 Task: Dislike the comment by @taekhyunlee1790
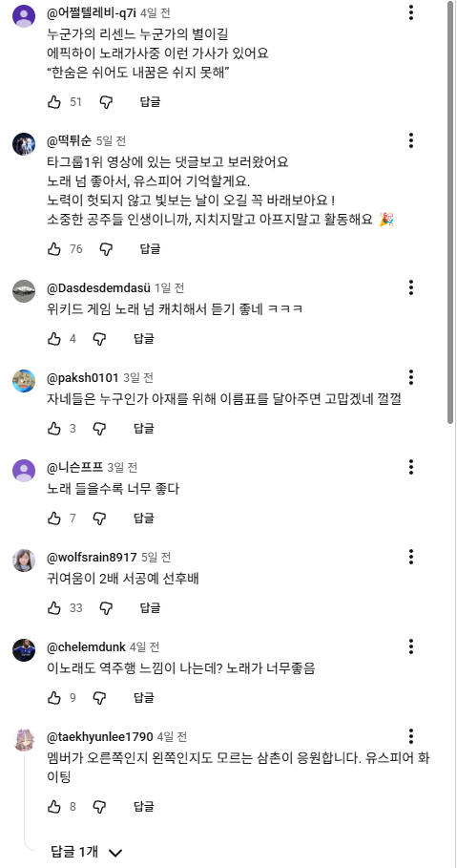click(99, 807)
